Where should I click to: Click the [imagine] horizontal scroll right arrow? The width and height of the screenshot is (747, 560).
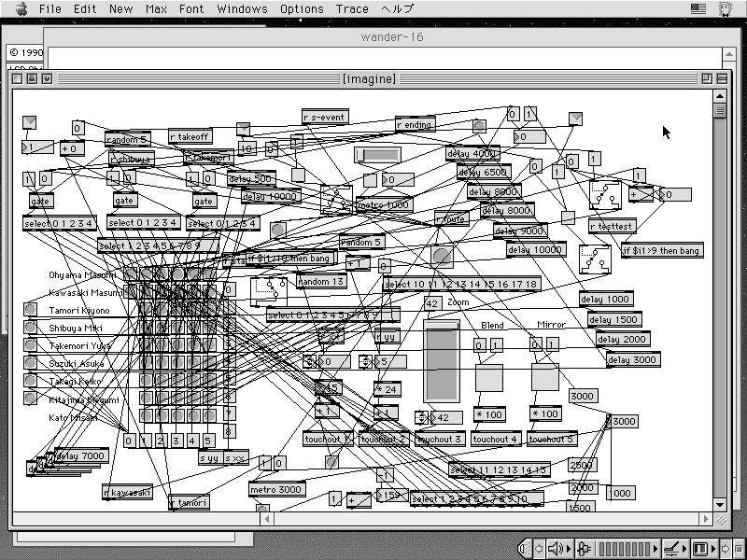(706, 519)
